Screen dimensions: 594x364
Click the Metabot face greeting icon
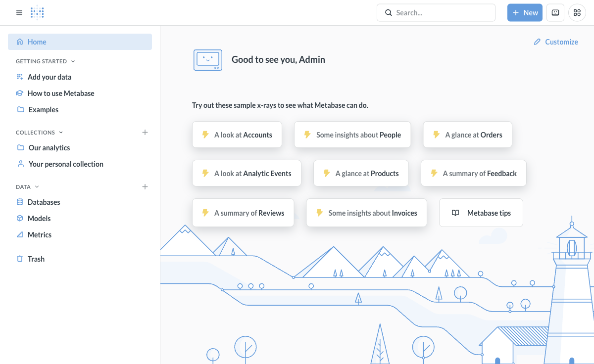tap(208, 60)
